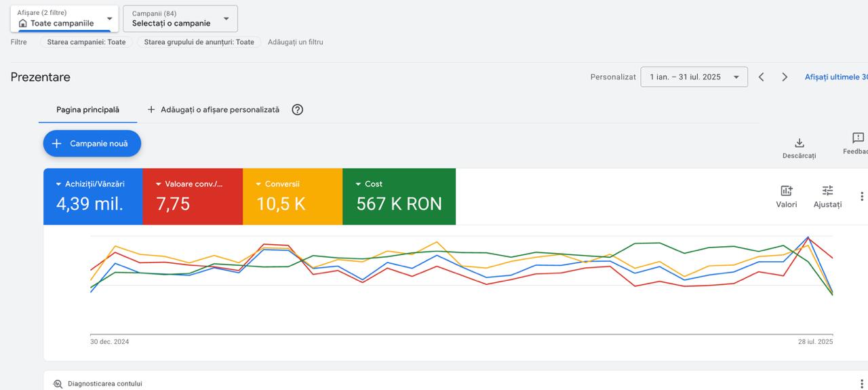Click the Campanie nouă button

[92, 144]
